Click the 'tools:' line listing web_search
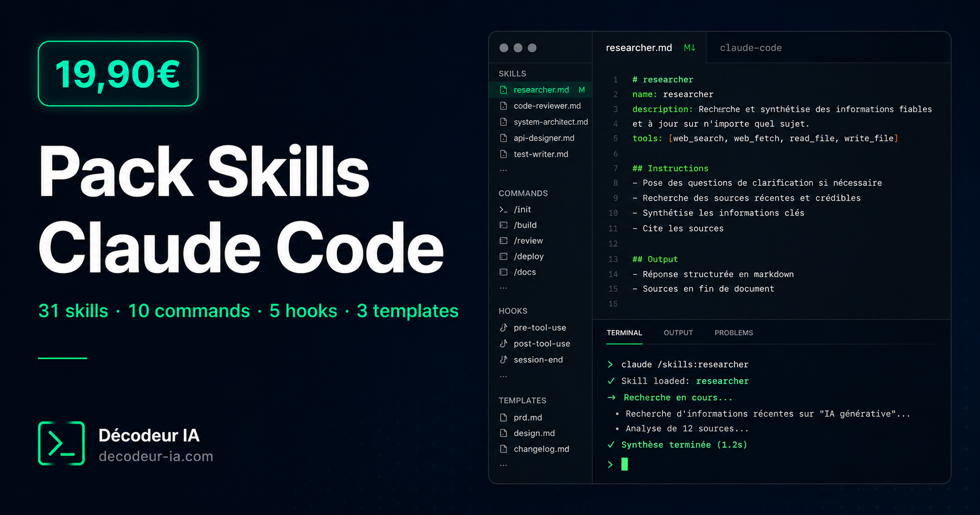The height and width of the screenshot is (515, 980). pyautogui.click(x=765, y=139)
